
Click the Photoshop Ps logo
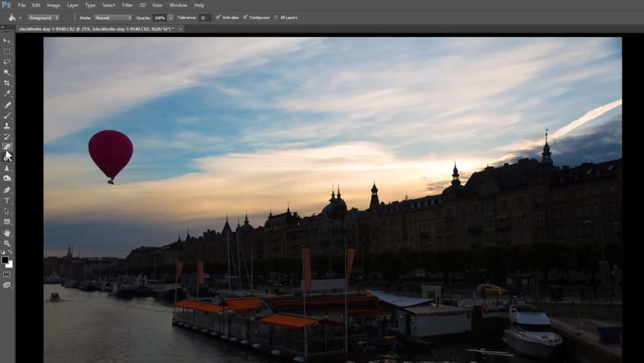tap(6, 5)
